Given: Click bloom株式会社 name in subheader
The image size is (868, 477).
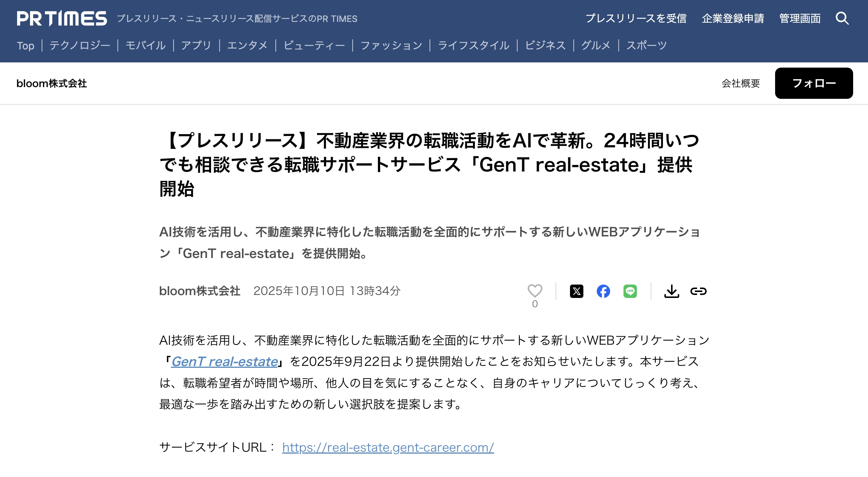Looking at the screenshot, I should 52,84.
